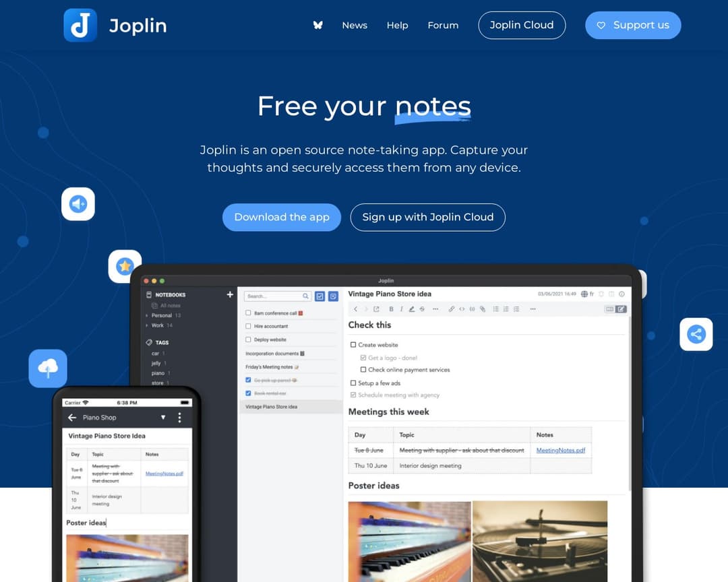Click the floating share icon
This screenshot has height=582, width=728.
(696, 334)
